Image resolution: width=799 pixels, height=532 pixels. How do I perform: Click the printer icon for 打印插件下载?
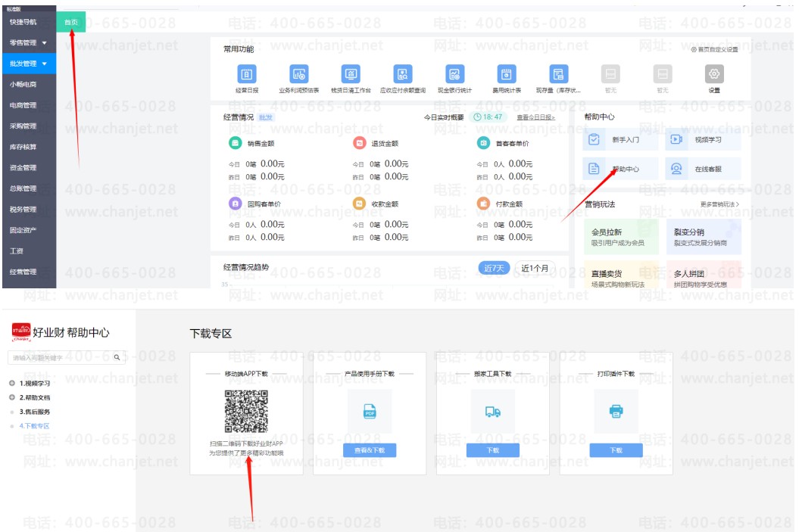616,411
